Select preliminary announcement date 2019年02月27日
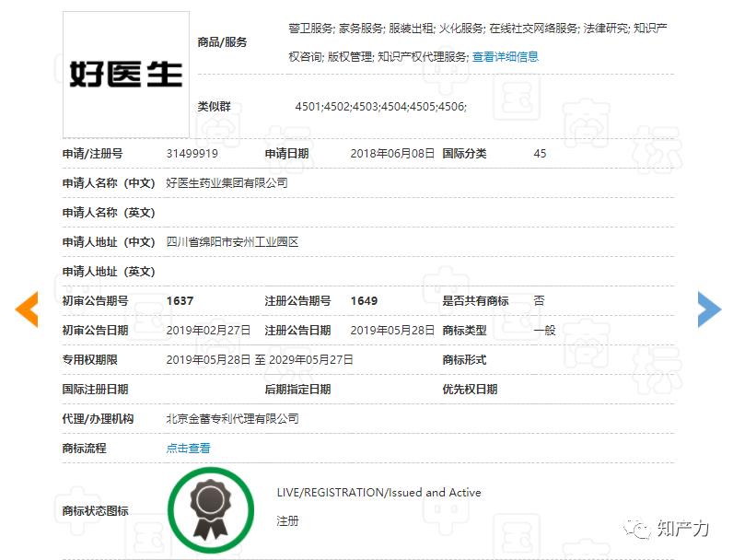 pos(208,331)
